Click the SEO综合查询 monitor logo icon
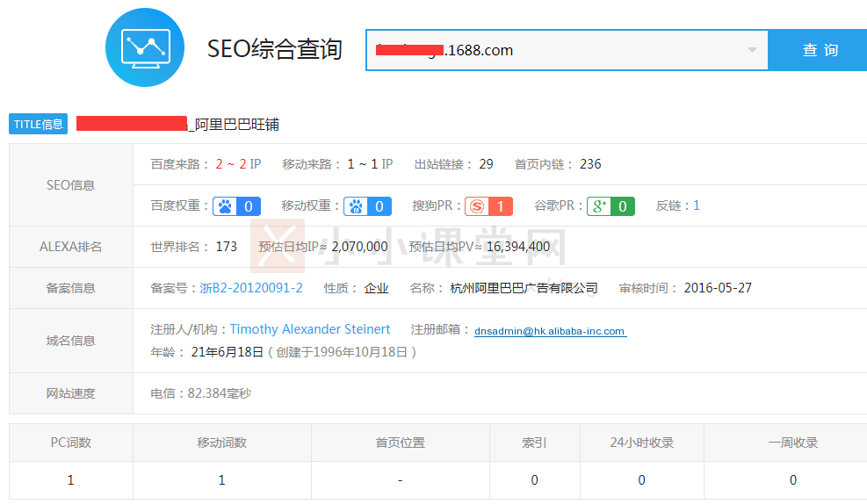This screenshot has height=504, width=867. click(x=145, y=47)
